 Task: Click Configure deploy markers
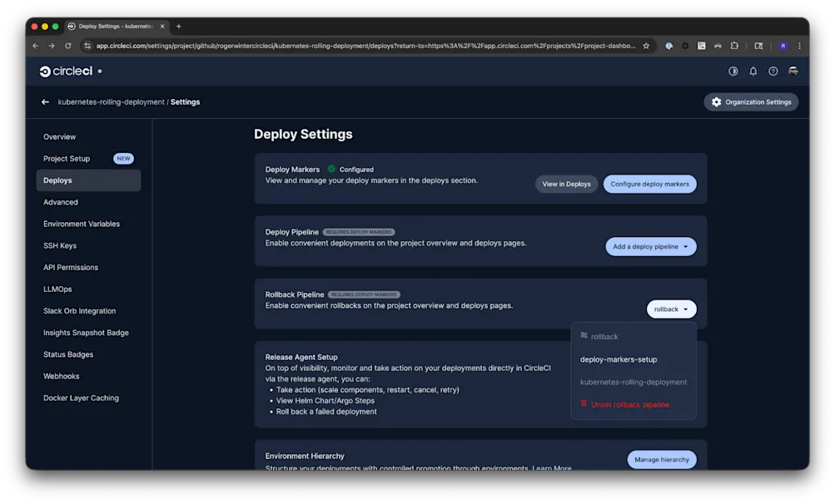point(649,184)
